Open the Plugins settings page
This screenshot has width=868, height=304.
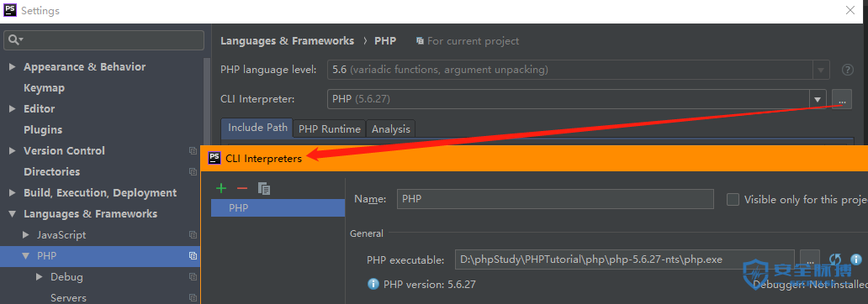(43, 130)
